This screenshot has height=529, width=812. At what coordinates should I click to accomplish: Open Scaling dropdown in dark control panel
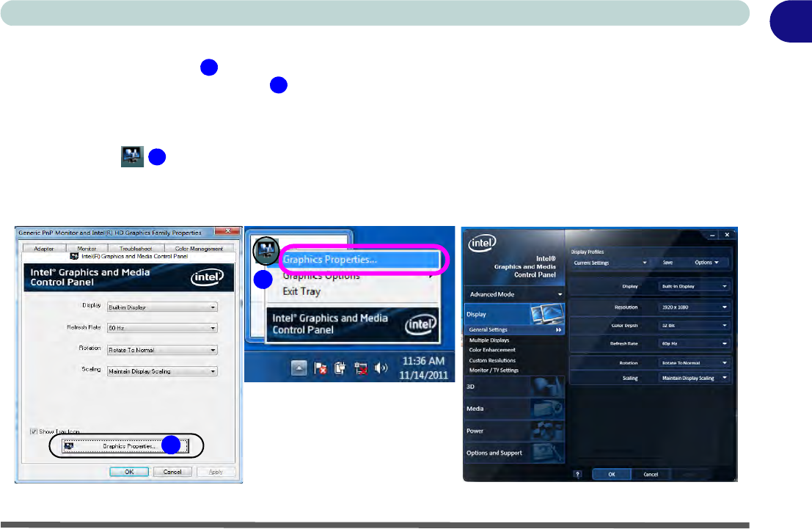pyautogui.click(x=695, y=379)
